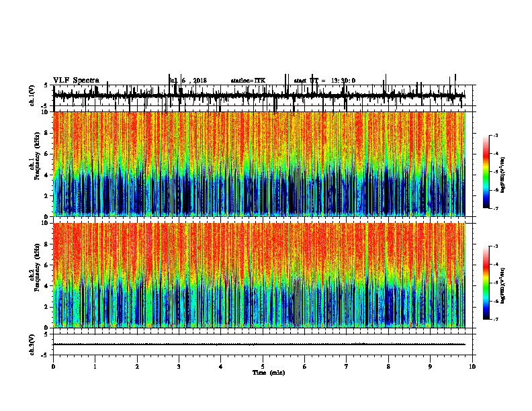Click the "-7" tick on ch.2 colorbar
Viewport: 532px width, 411px height.
click(x=496, y=320)
